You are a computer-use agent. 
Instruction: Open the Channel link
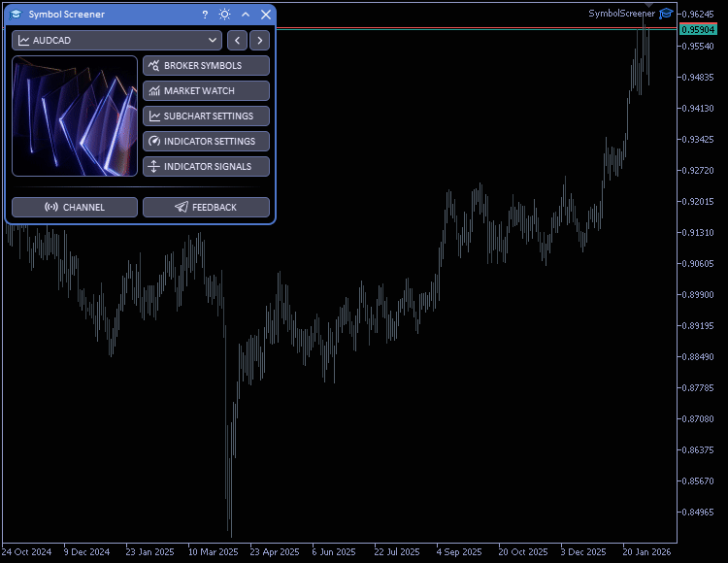75,207
